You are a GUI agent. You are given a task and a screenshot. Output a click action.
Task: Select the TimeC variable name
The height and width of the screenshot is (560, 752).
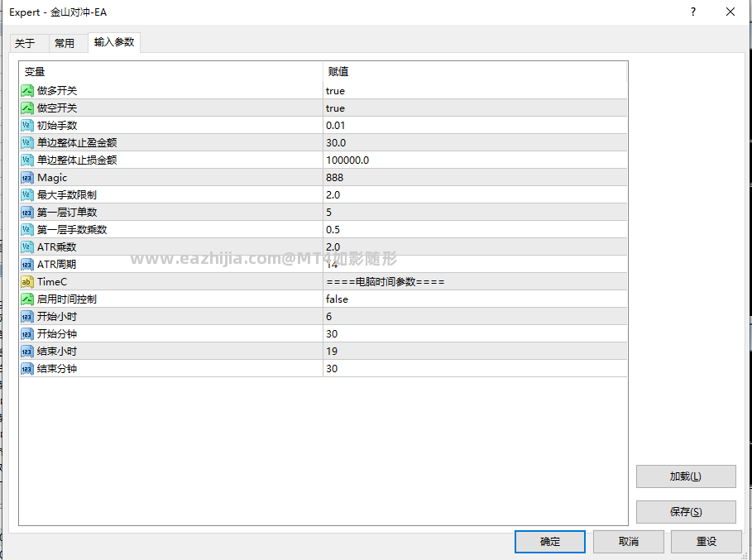coord(52,281)
